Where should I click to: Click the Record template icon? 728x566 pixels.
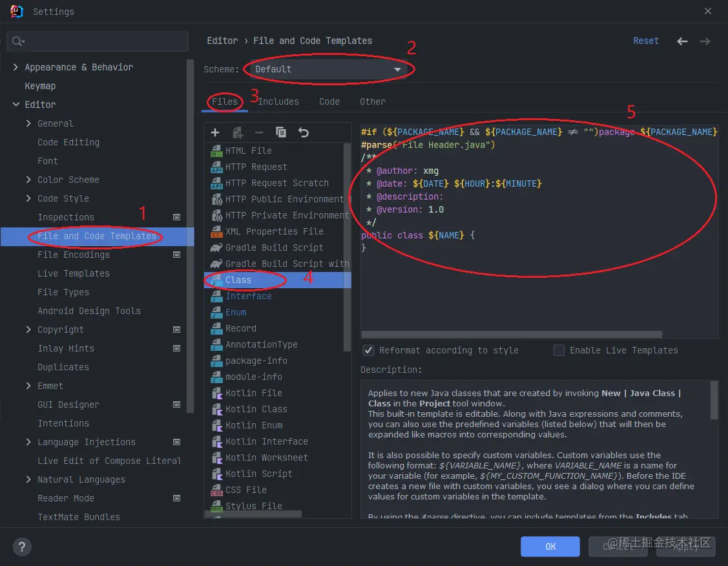coord(216,328)
